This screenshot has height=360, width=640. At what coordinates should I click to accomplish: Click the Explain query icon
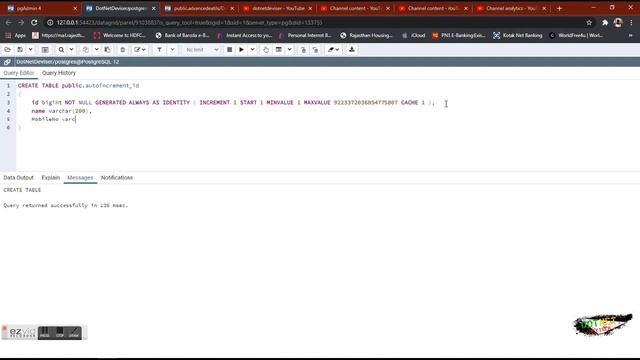tap(266, 49)
